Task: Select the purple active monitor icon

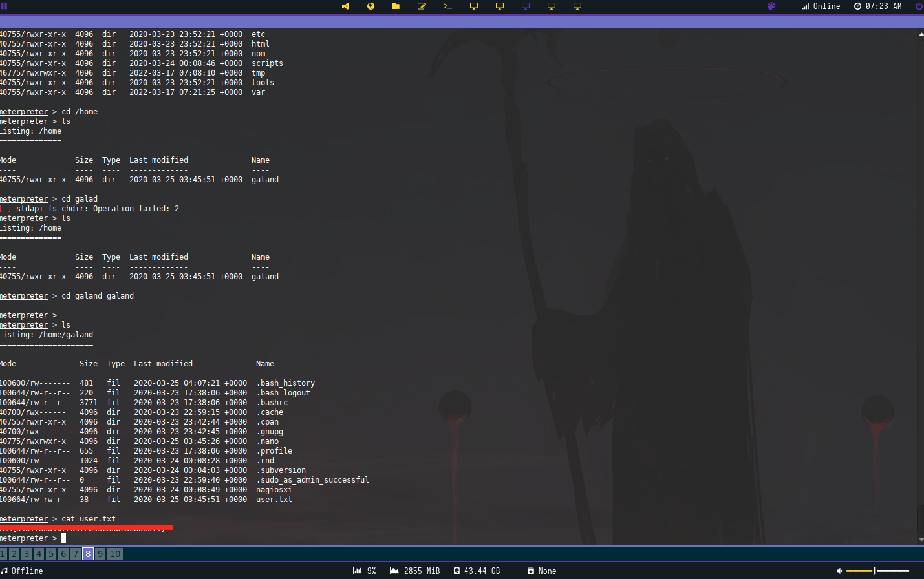Action: 526,6
